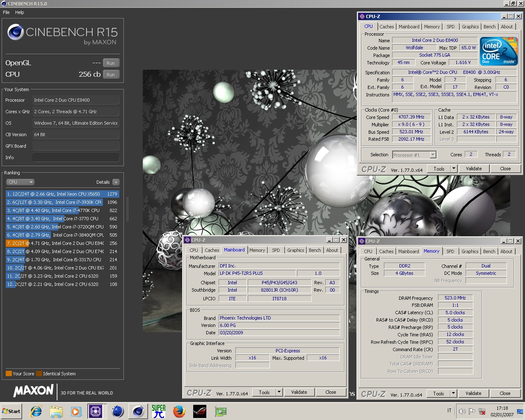Click CPU-Z title bar icon in top window
The image size is (525, 420).
point(362,16)
